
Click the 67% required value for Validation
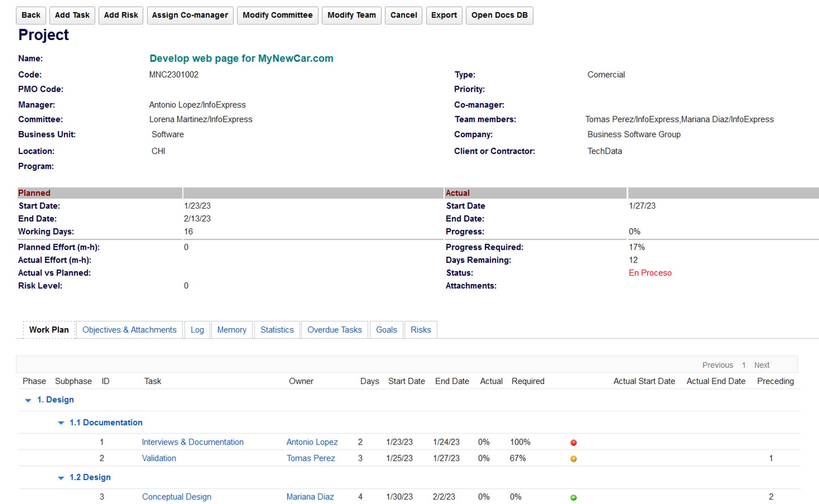[518, 458]
